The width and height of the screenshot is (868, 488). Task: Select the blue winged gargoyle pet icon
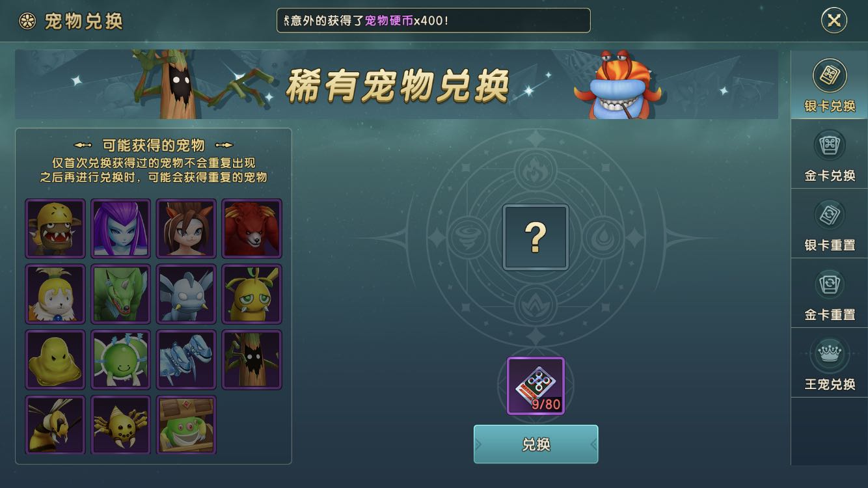tap(186, 294)
